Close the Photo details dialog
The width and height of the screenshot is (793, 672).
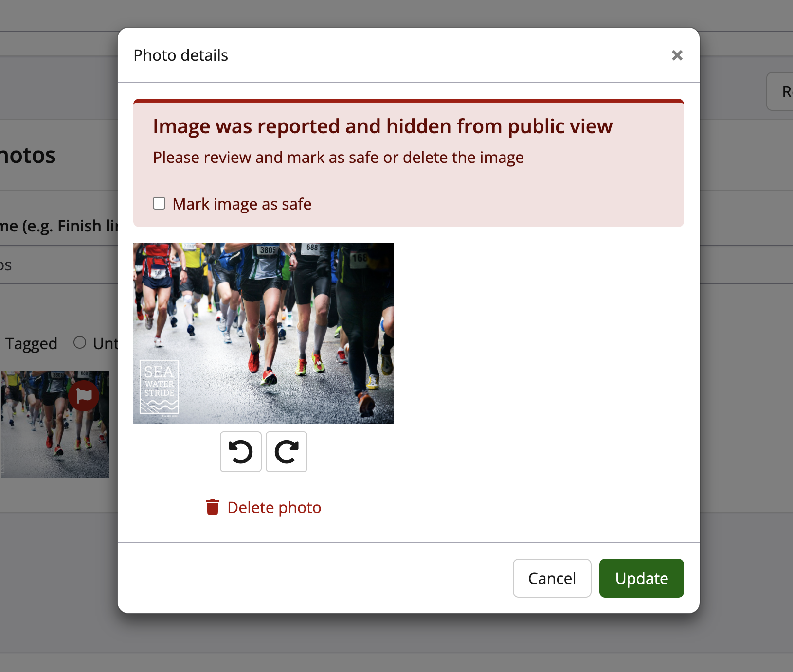point(677,55)
